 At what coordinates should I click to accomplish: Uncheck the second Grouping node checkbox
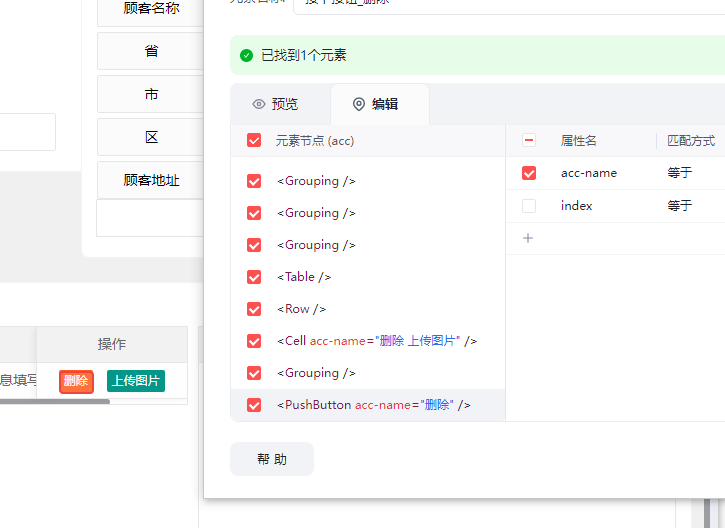(x=254, y=213)
